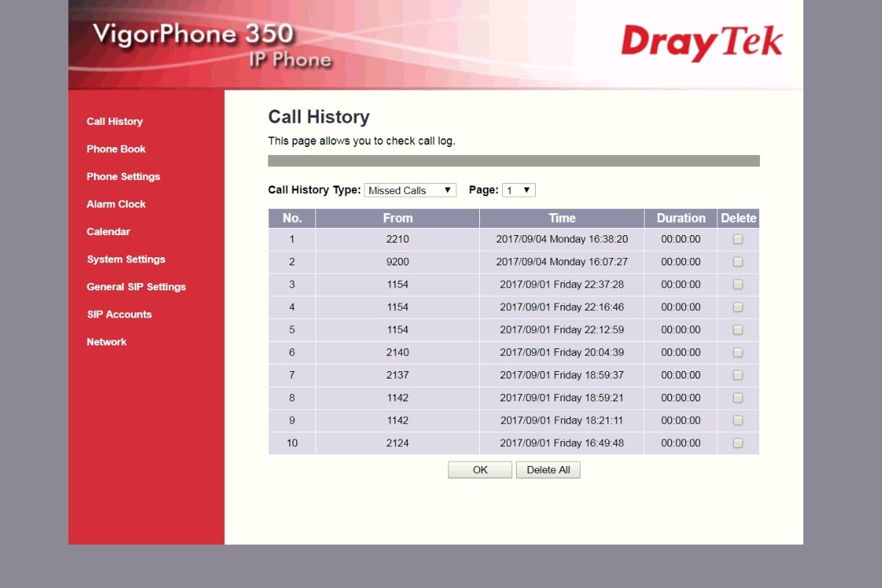Tick Delete checkbox for call at 18:59:21
The image size is (882, 588).
(738, 398)
